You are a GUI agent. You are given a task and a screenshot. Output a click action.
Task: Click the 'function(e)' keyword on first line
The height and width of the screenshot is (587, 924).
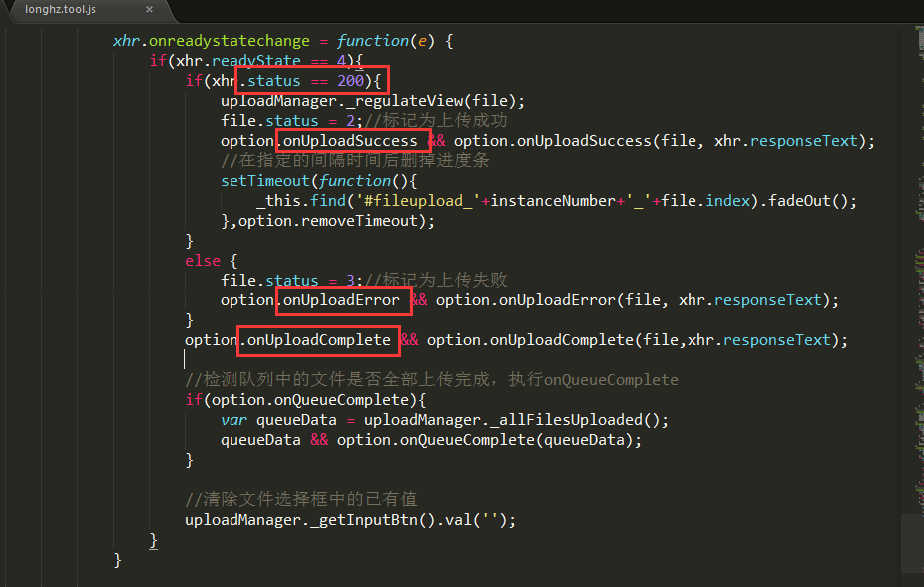[x=386, y=41]
